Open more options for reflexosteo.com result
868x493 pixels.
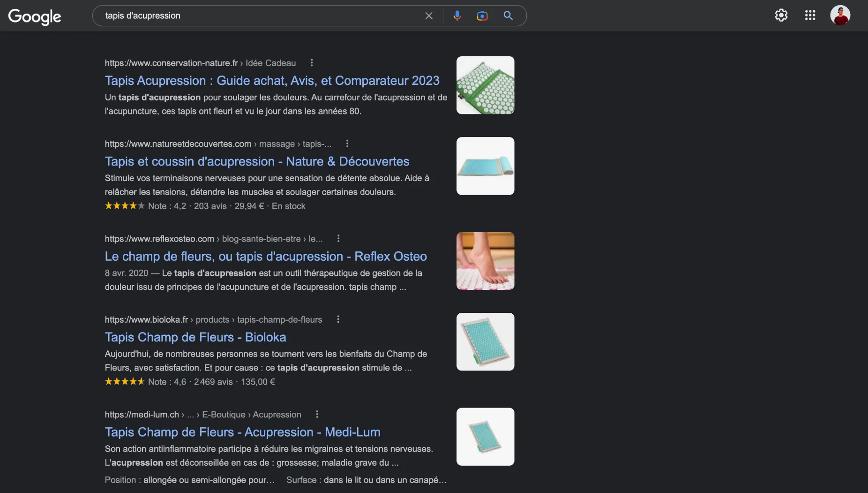(x=338, y=239)
